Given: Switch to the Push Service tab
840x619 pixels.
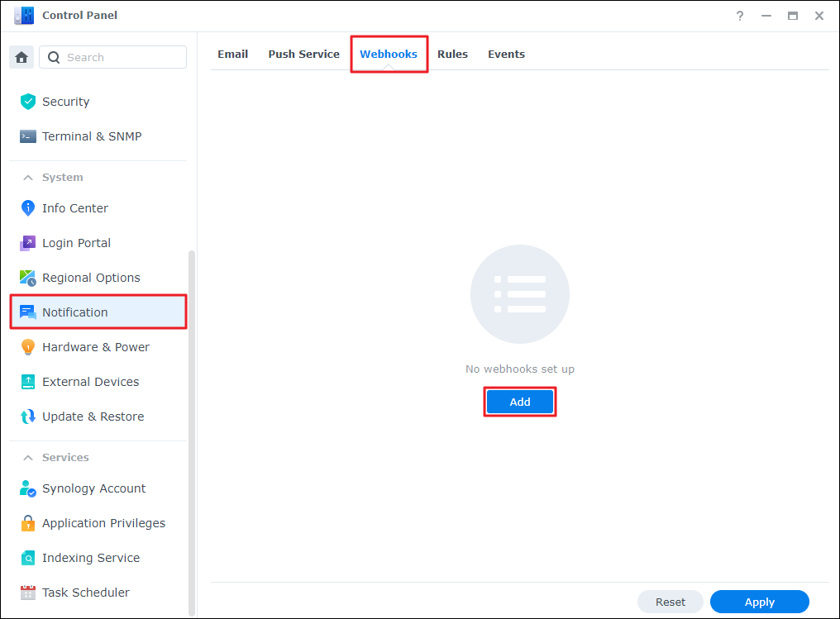Looking at the screenshot, I should pyautogui.click(x=303, y=54).
